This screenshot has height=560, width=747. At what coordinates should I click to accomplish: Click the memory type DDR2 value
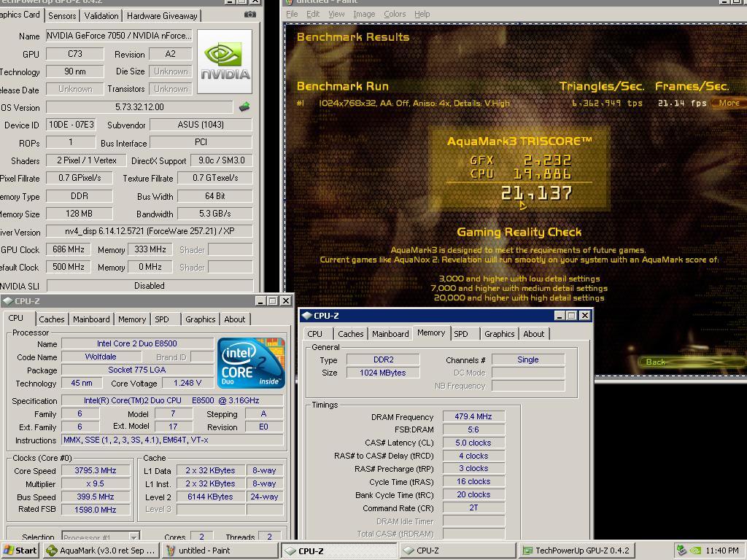click(x=383, y=359)
